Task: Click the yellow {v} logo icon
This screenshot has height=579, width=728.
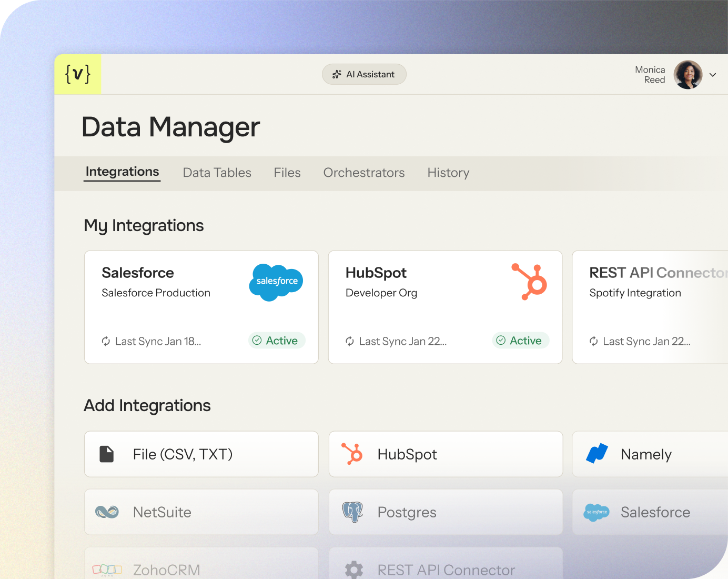Action: point(78,74)
